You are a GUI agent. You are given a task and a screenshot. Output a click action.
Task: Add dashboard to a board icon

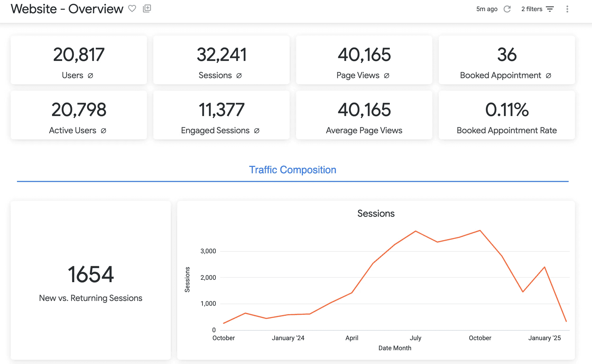click(x=147, y=9)
